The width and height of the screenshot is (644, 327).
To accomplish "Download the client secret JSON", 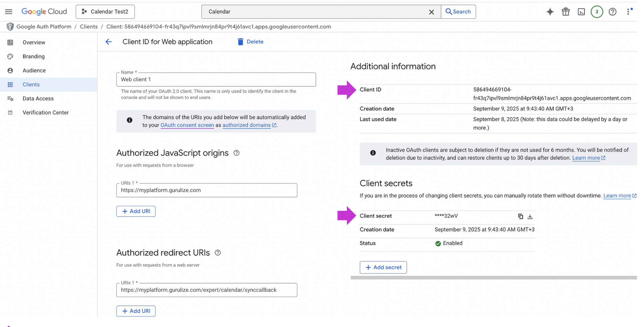I will [530, 217].
